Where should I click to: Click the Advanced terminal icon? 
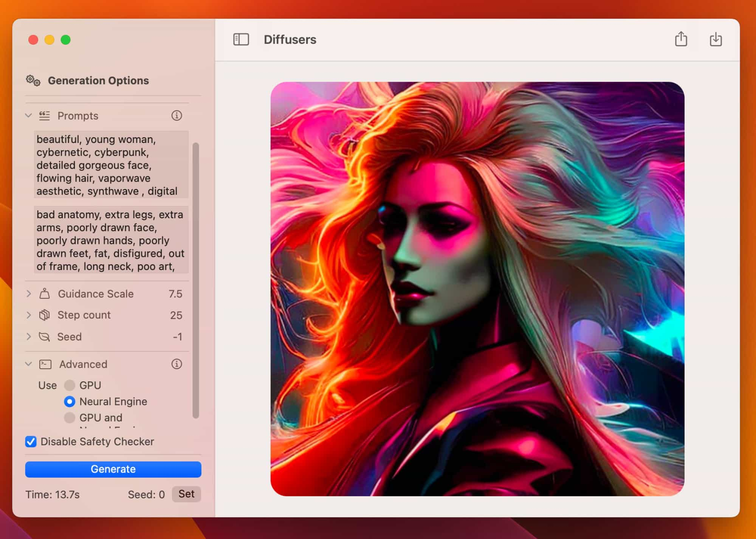pyautogui.click(x=45, y=364)
